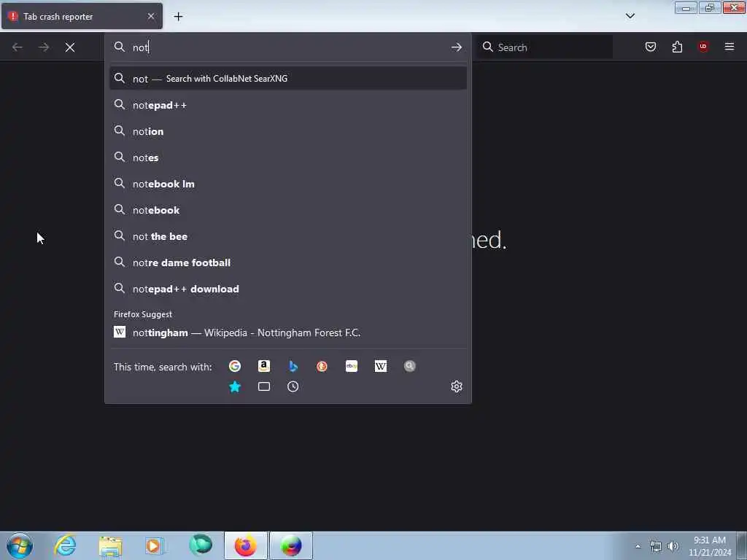Switch to Firefox in the taskbar

point(246,545)
